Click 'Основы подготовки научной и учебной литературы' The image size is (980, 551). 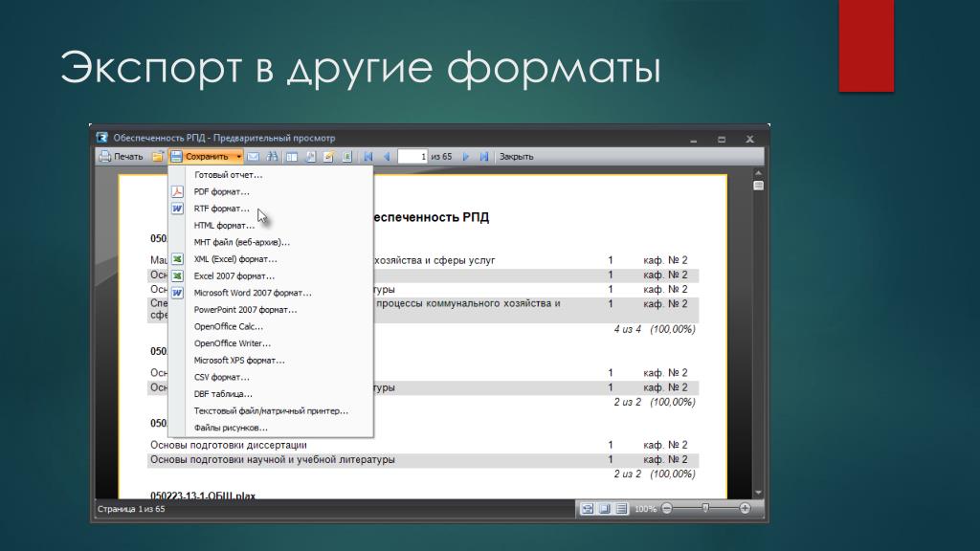click(x=273, y=460)
